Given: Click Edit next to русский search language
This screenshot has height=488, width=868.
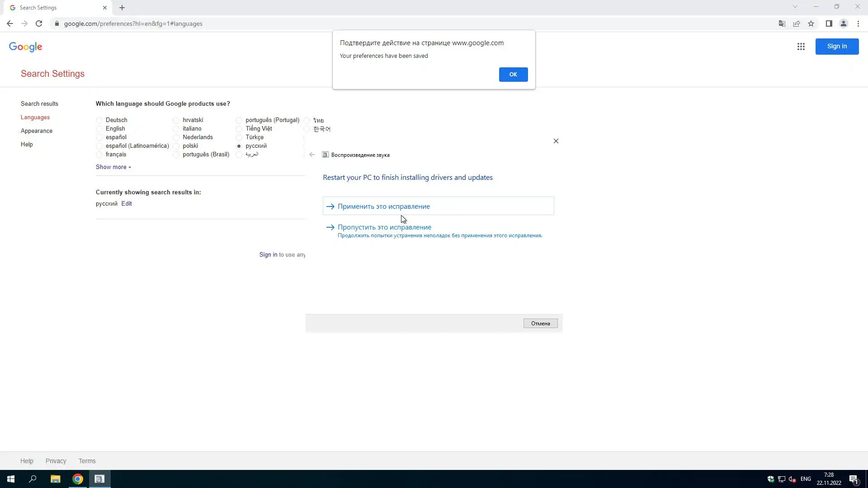Looking at the screenshot, I should point(127,204).
